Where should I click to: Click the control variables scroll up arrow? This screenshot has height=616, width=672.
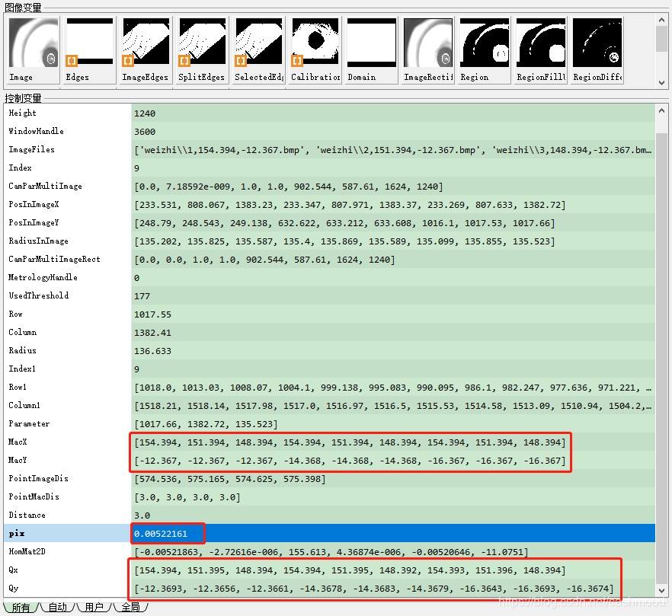[661, 110]
